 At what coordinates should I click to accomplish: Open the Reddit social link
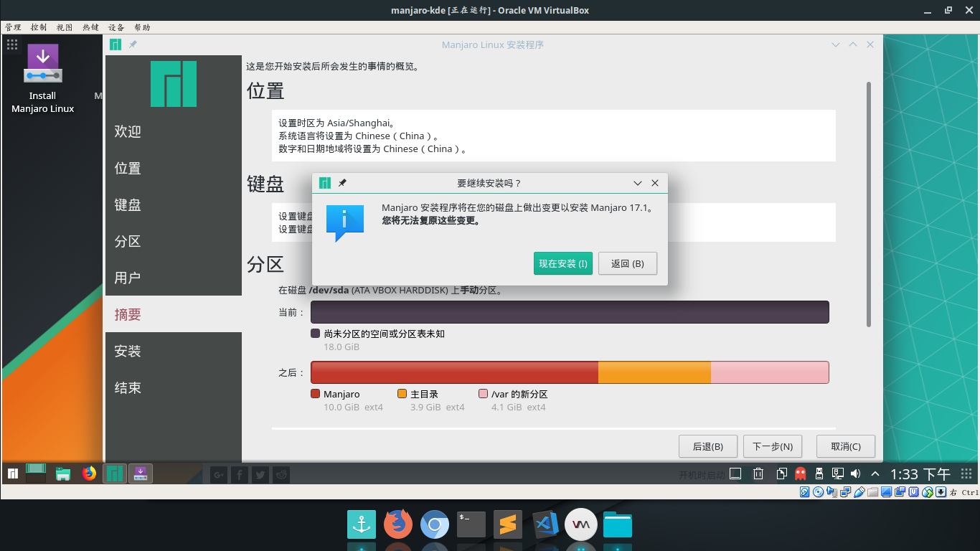pos(281,474)
